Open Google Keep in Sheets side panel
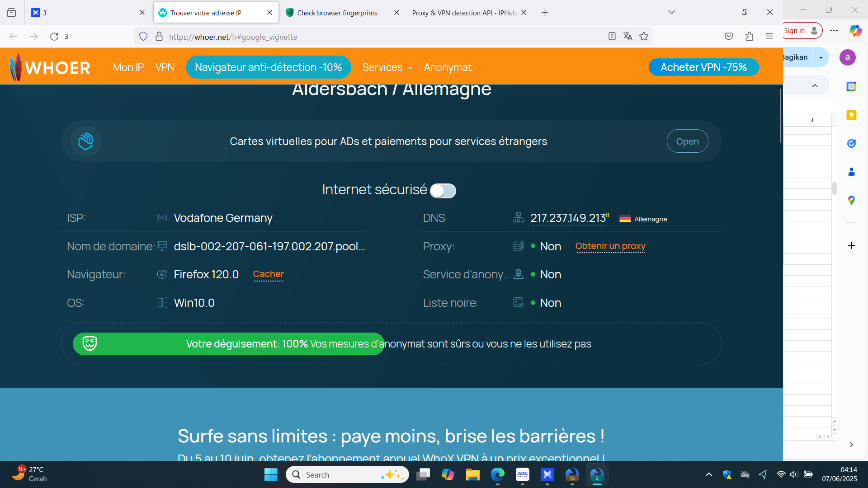 point(851,115)
